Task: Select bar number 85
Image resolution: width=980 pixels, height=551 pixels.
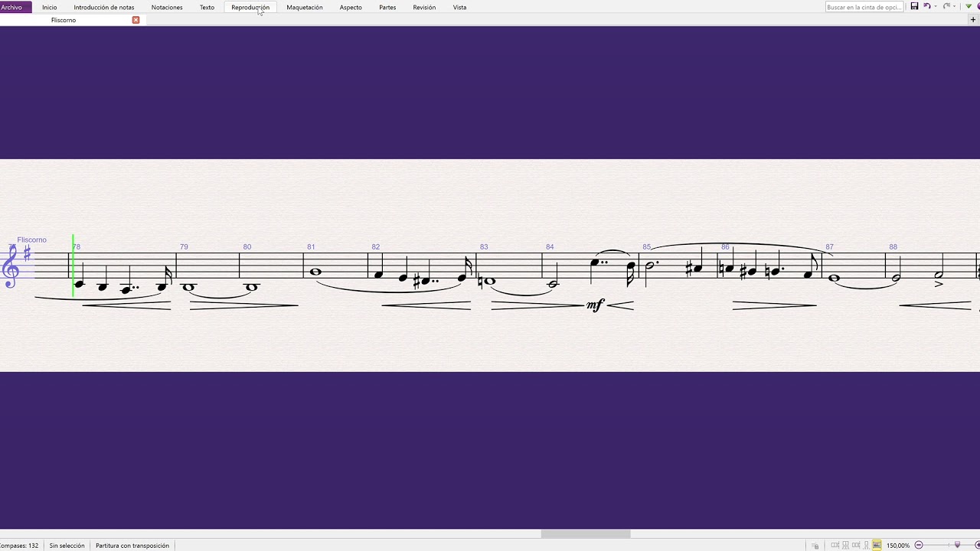Action: tap(647, 246)
